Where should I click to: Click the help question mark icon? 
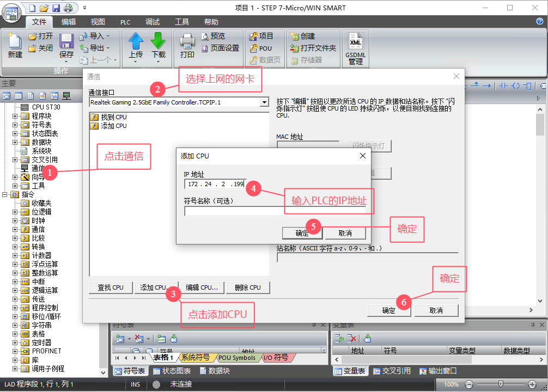tap(540, 21)
